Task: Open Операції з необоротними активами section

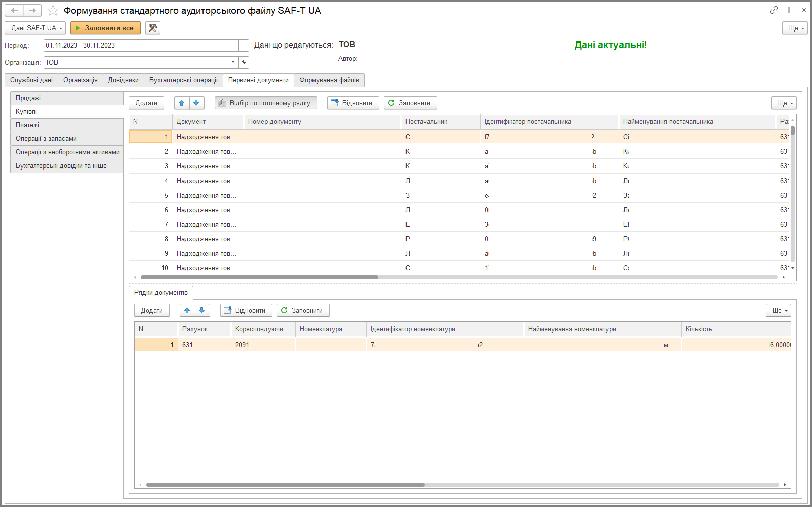Action: tap(67, 152)
